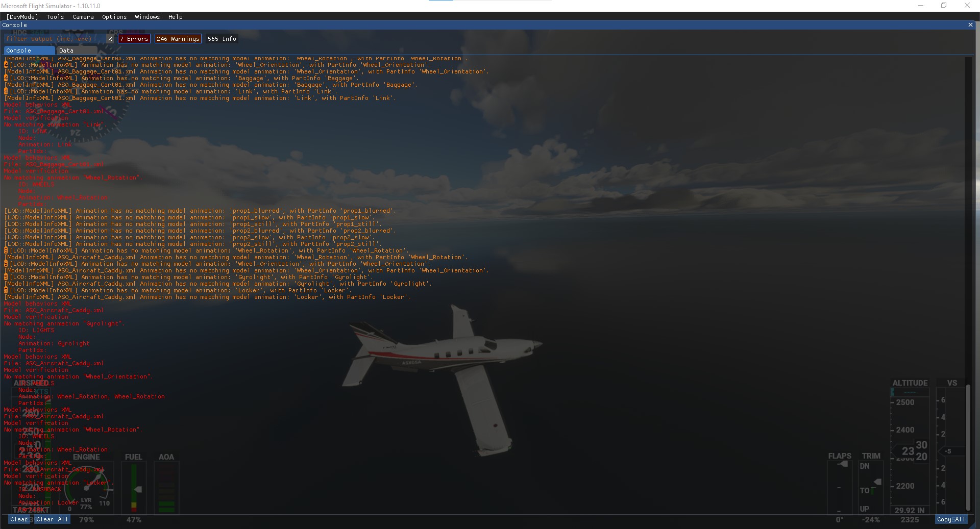Select the error line No matching animation "Locker"
Screen dimensions: 980x529
point(58,483)
